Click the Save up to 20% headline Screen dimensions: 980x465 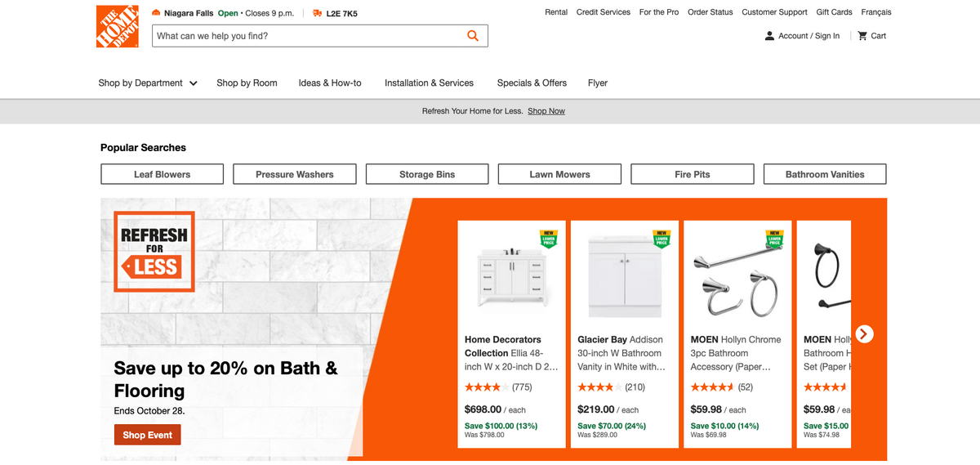click(226, 379)
